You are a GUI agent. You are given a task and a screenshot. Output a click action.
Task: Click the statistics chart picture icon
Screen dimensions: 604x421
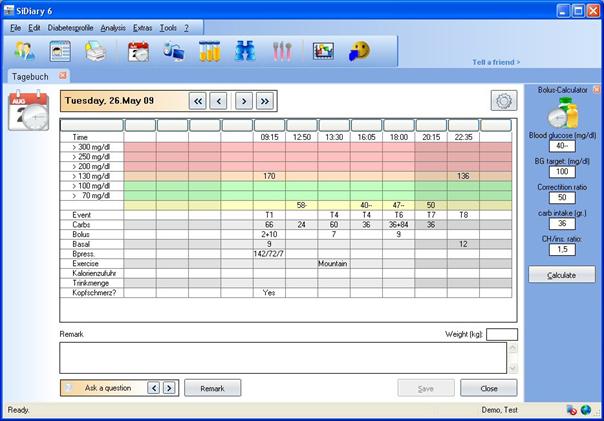[x=323, y=51]
